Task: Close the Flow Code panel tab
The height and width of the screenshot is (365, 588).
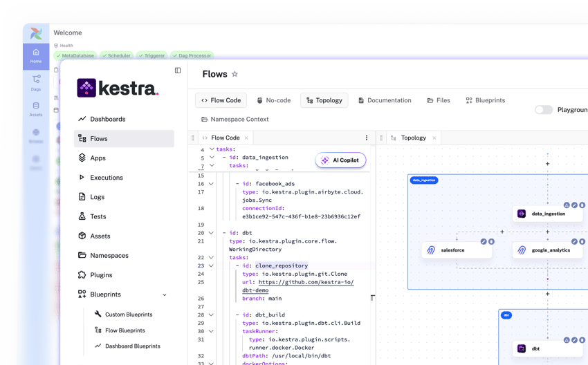Action: (x=247, y=138)
